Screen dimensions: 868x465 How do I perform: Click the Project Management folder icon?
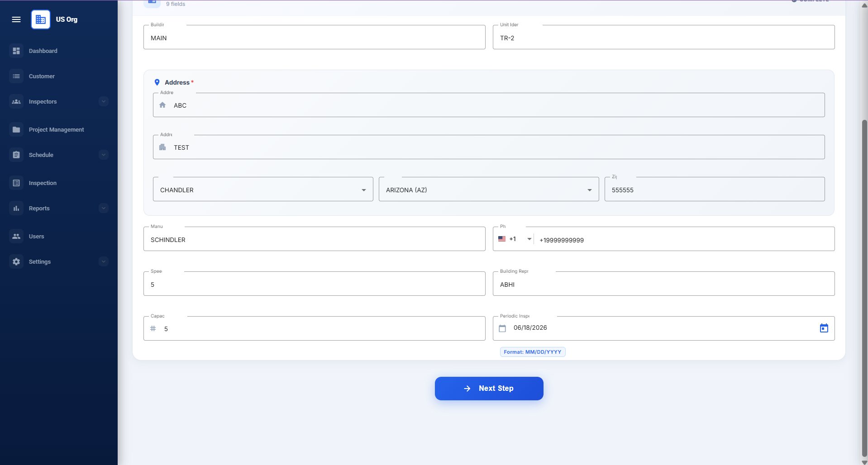(16, 129)
